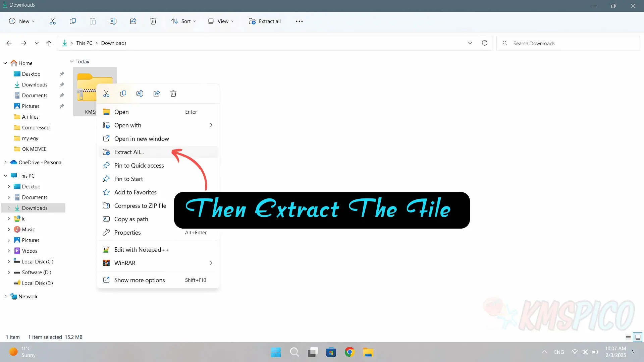This screenshot has height=362, width=644.
Task: Collapse the Home tree node
Action: pos(5,63)
